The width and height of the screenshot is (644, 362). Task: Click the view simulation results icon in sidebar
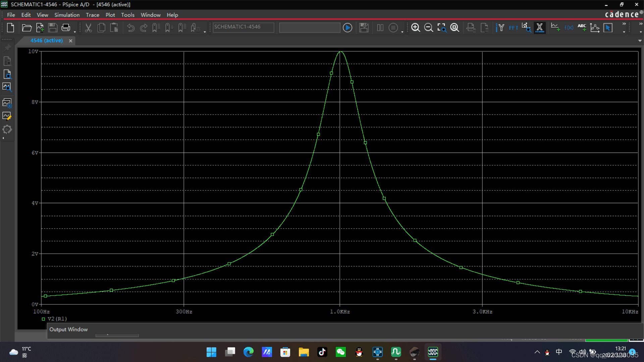pos(7,87)
